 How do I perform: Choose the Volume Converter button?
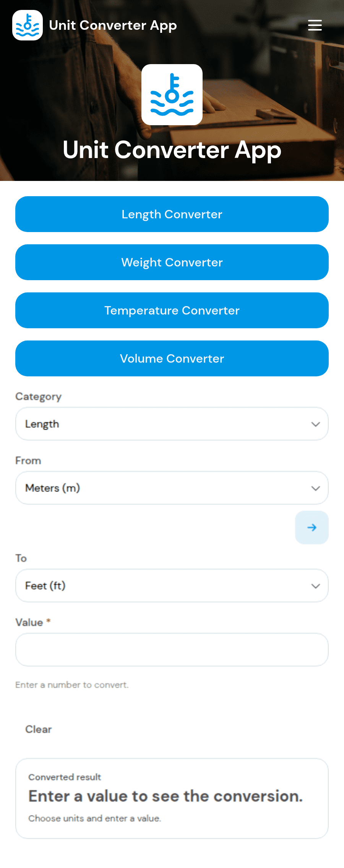[x=172, y=358]
